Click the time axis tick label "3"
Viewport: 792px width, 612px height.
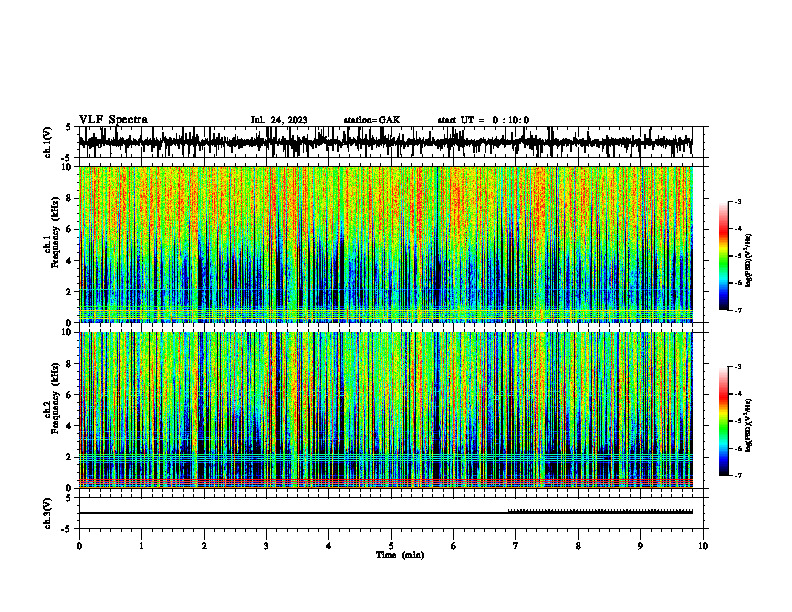click(266, 546)
